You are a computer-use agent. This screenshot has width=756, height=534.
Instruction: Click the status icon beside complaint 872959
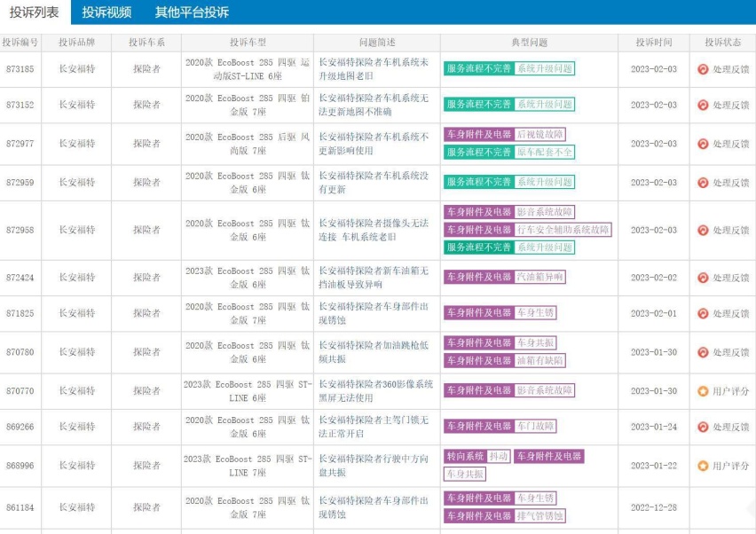tap(703, 183)
